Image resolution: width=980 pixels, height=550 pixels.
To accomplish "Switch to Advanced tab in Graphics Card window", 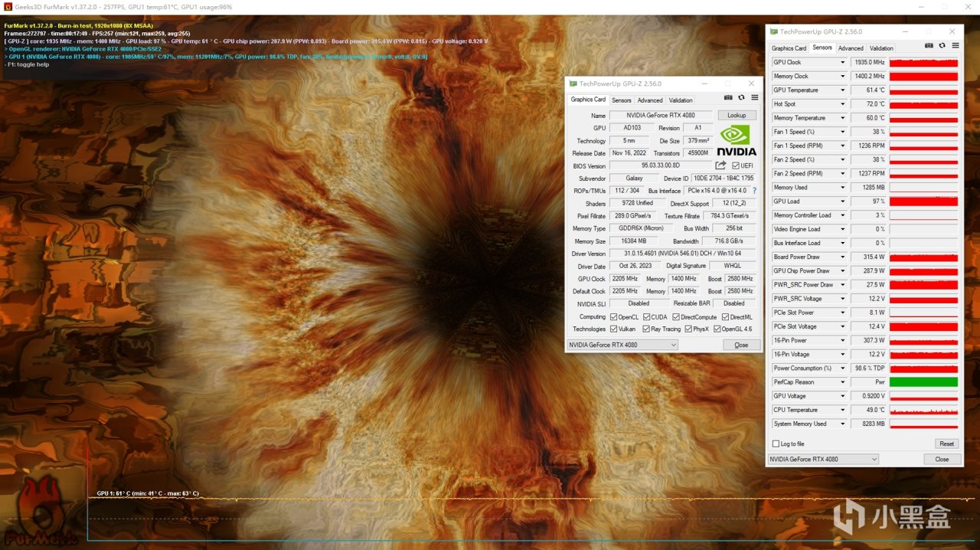I will pos(650,100).
